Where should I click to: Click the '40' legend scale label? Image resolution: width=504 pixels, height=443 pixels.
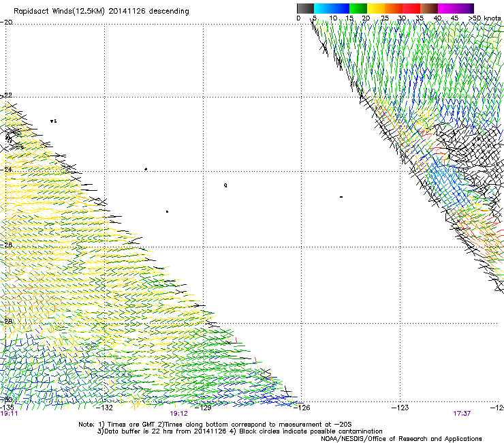point(437,18)
